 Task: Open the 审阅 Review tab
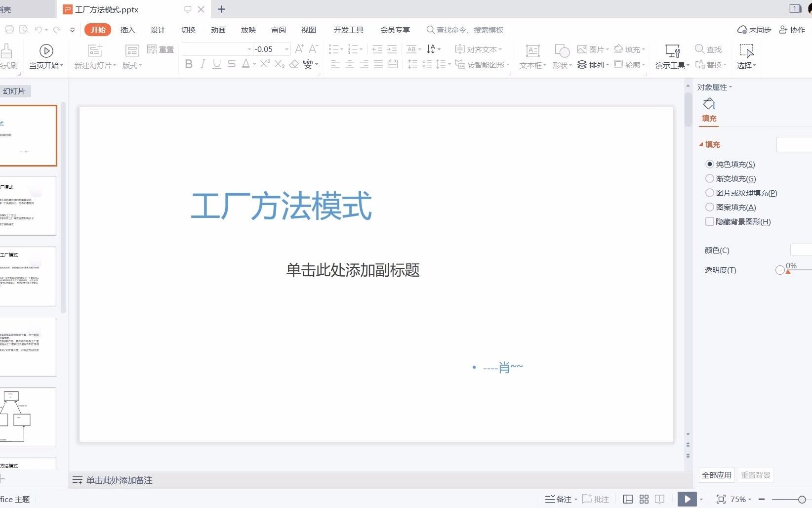279,30
